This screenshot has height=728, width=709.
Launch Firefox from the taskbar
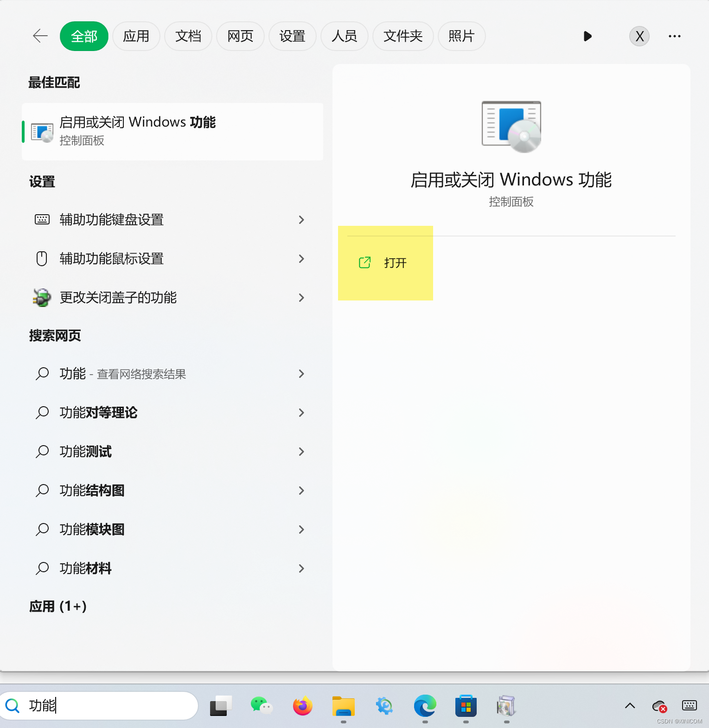tap(302, 706)
